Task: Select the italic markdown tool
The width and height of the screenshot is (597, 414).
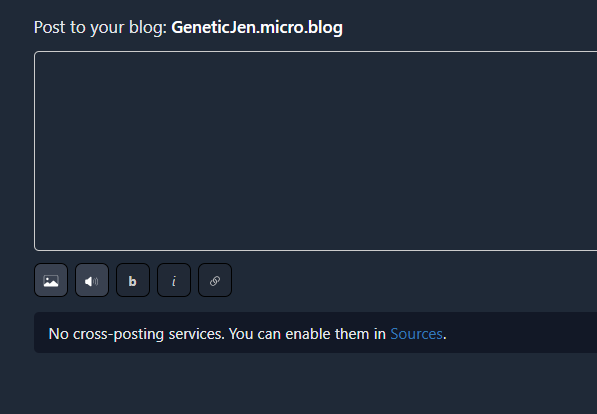Action: coord(174,280)
